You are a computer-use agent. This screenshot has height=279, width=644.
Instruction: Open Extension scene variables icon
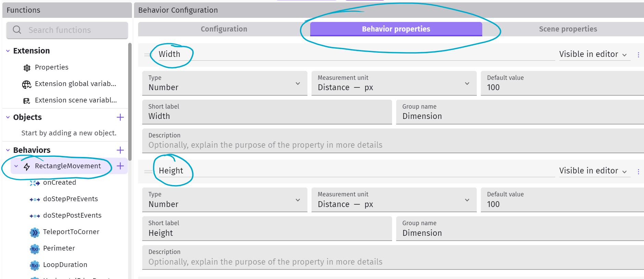tap(27, 100)
